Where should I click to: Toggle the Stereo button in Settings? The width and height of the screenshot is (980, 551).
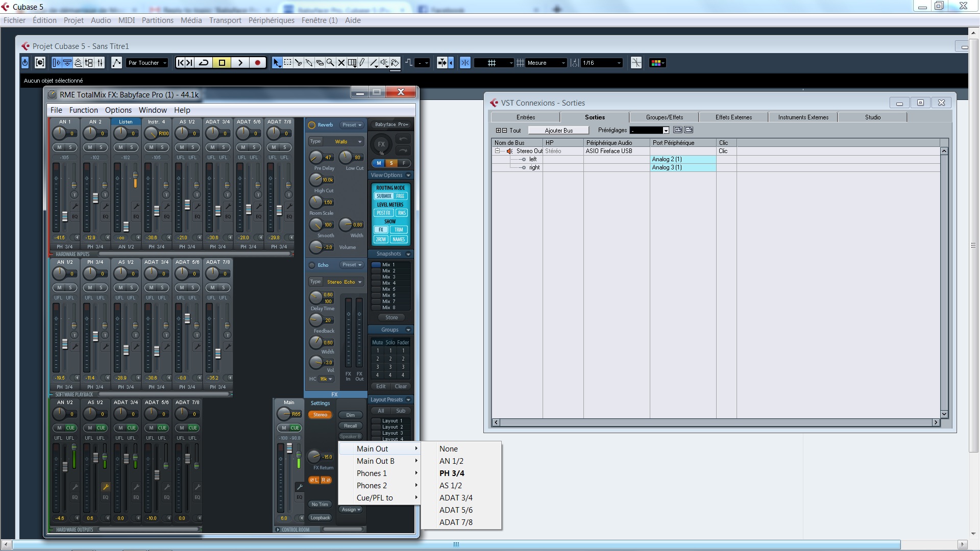[x=321, y=415]
